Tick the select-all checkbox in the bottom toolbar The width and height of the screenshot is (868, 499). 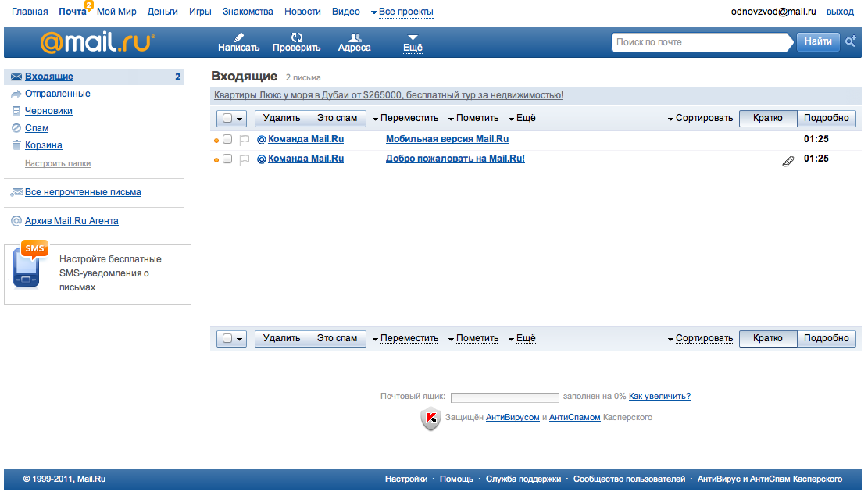227,338
